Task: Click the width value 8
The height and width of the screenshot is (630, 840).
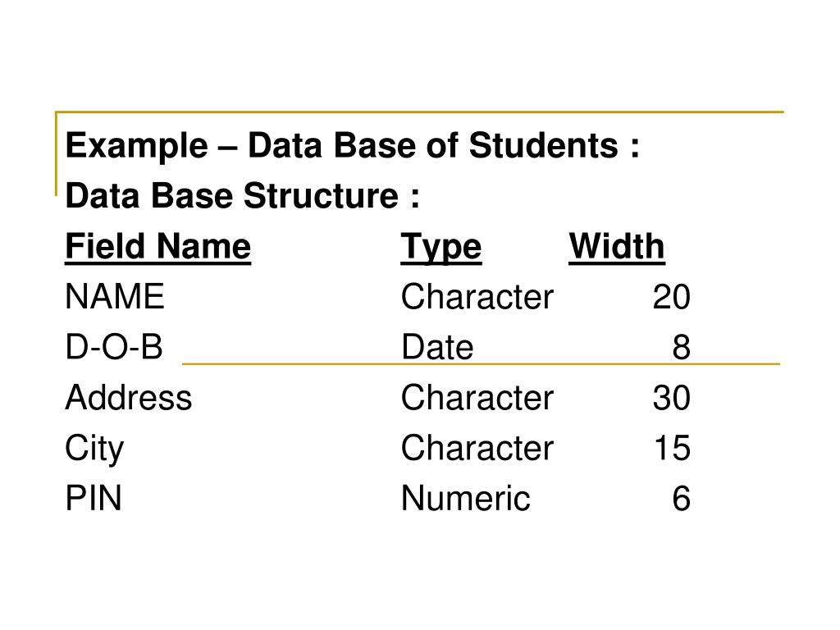Action: tap(682, 347)
